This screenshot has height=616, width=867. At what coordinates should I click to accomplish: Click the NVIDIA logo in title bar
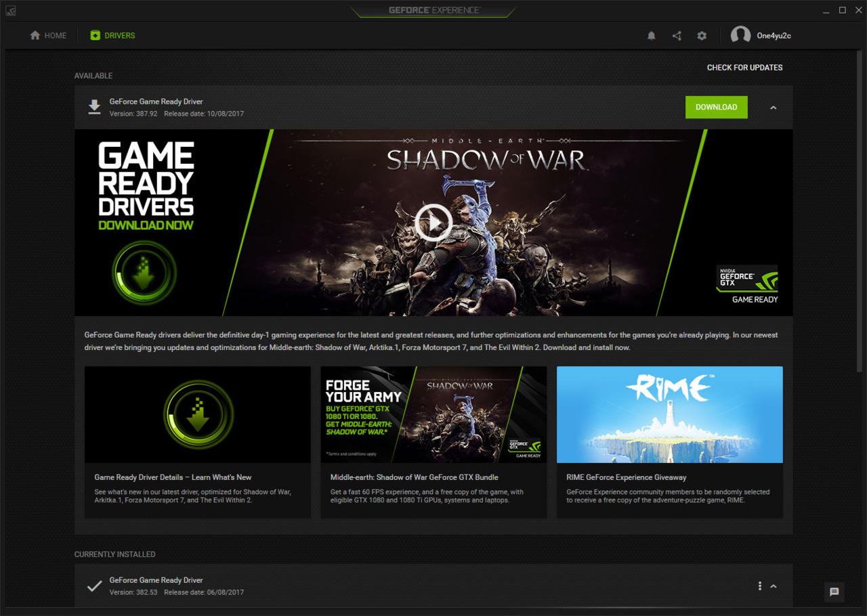click(x=10, y=10)
